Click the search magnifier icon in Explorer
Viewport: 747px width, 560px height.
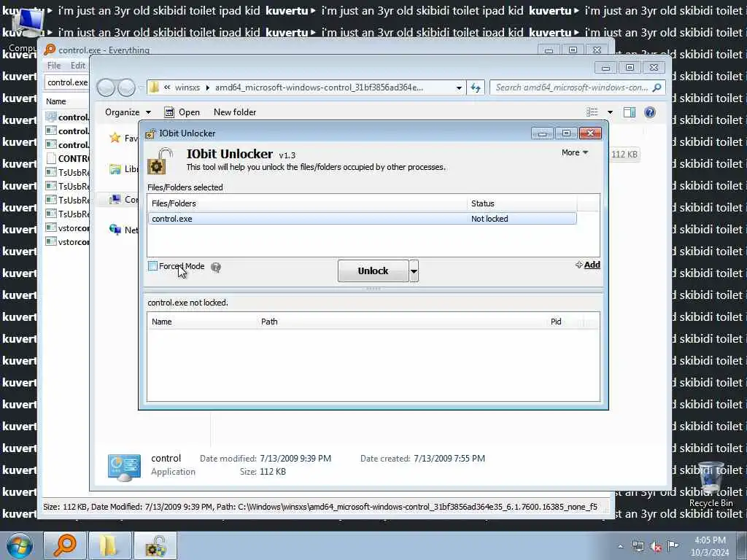657,87
